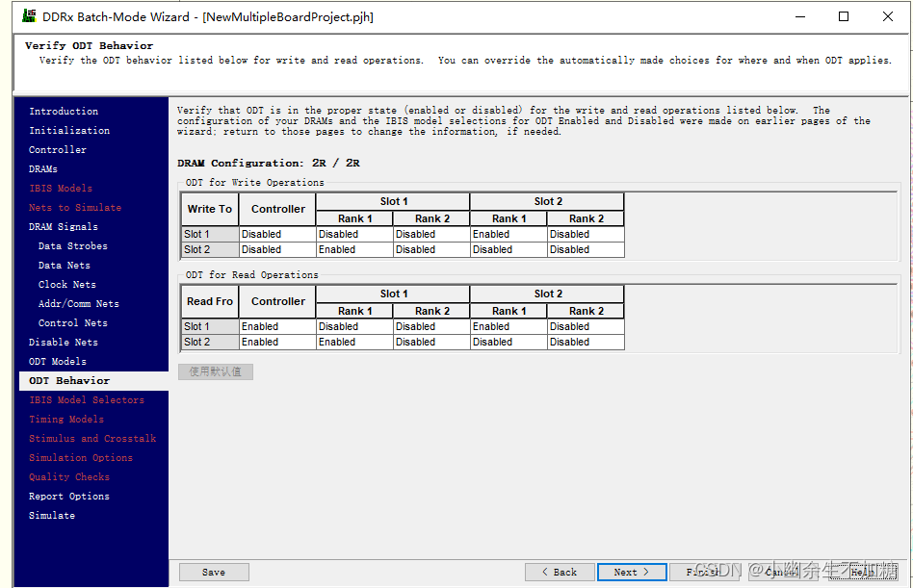Click Read Slot 2 row, Slot 1 Rank 2 cell
Screen dimensions: 913x588
click(432, 342)
